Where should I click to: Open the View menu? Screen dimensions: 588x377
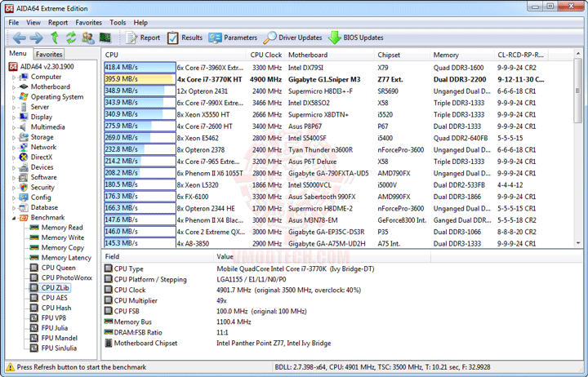pyautogui.click(x=33, y=23)
